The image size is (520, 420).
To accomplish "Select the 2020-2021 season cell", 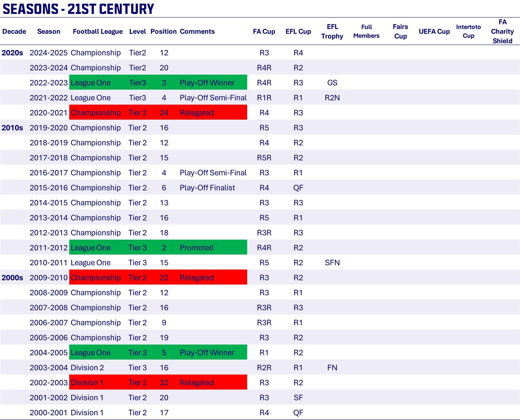I will (x=49, y=113).
